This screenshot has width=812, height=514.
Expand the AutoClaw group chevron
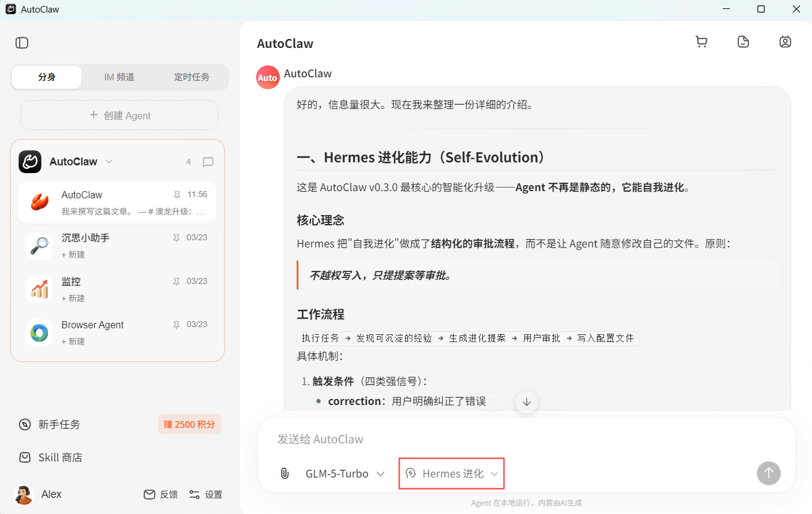[109, 162]
